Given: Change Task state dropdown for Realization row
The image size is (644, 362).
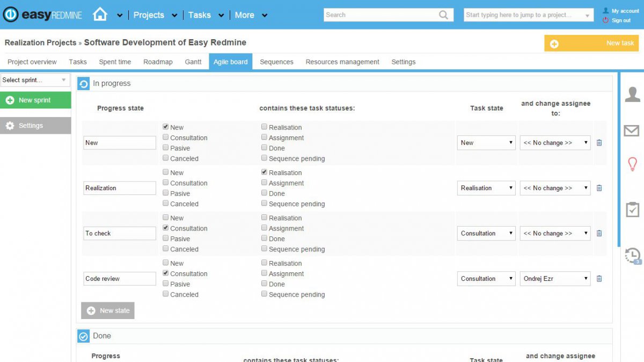Looking at the screenshot, I should point(486,187).
